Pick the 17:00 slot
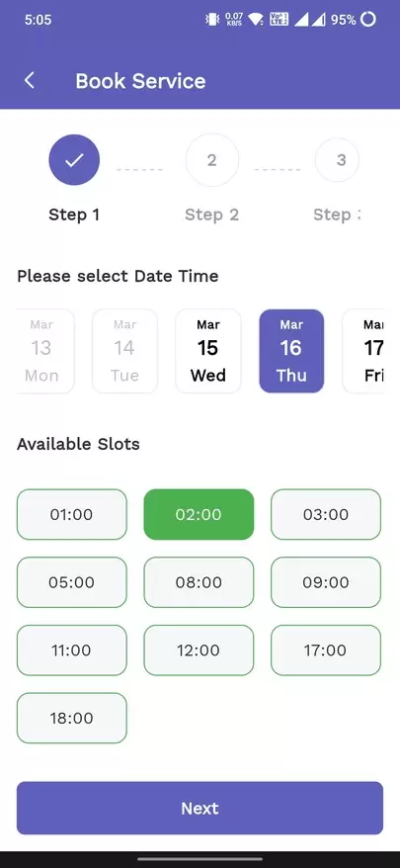The width and height of the screenshot is (400, 868). (x=326, y=650)
